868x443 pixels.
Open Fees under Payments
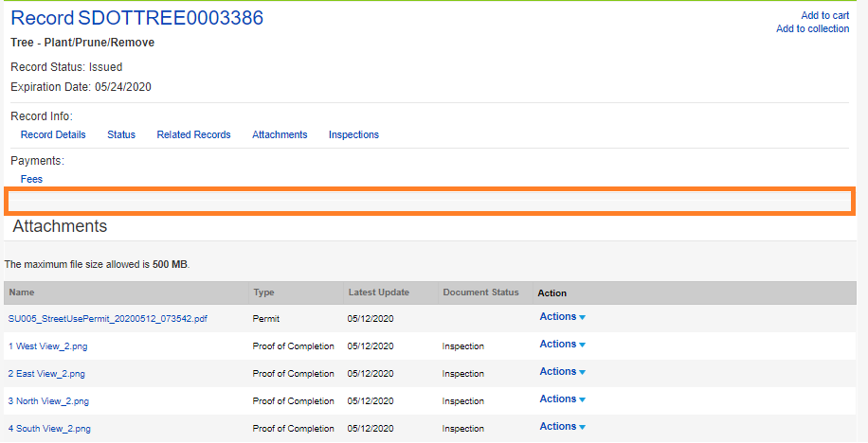(31, 179)
